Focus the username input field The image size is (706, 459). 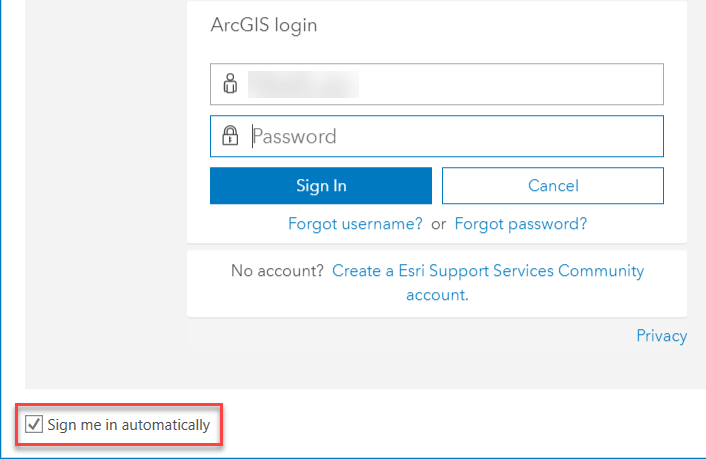point(437,84)
